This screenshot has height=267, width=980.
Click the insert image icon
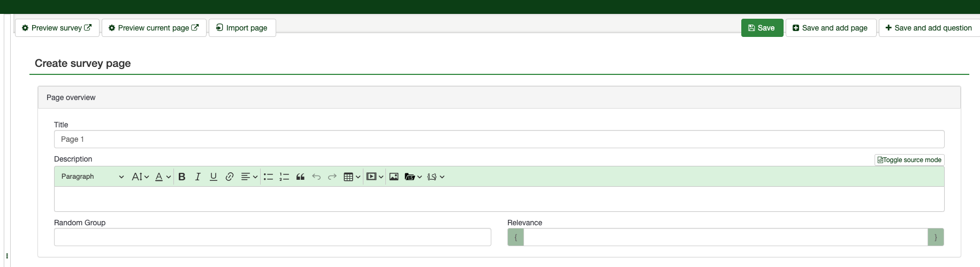click(x=394, y=177)
